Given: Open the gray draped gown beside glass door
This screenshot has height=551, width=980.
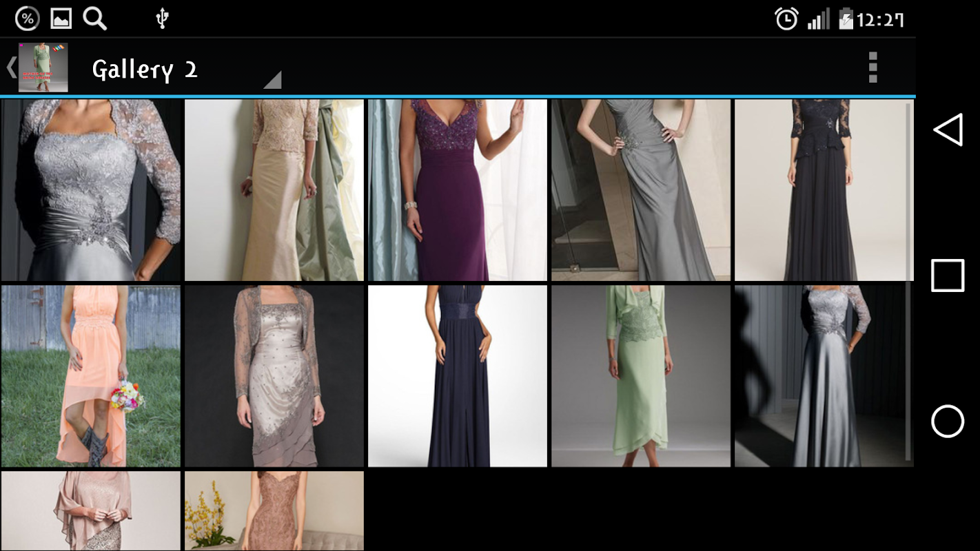Looking at the screenshot, I should [641, 190].
